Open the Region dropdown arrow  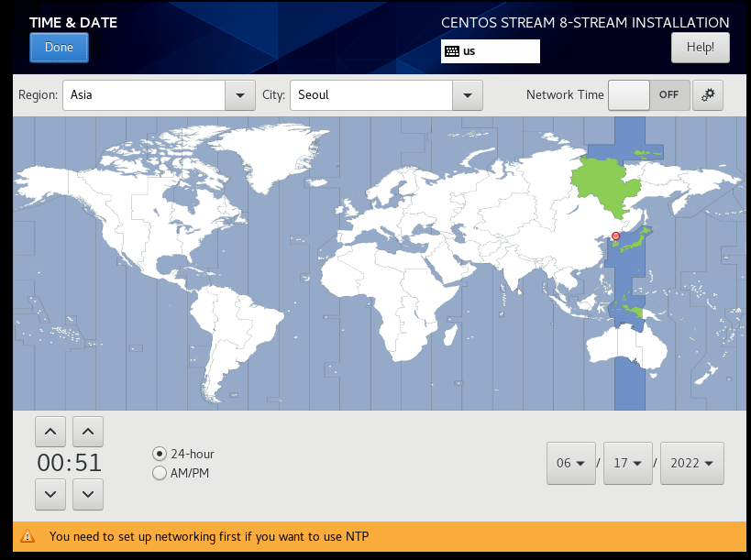(240, 95)
